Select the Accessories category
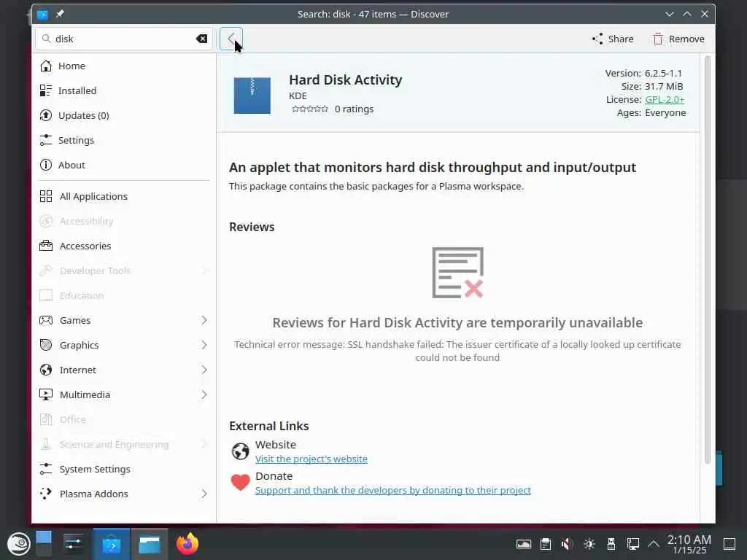This screenshot has width=747, height=560. (123, 246)
